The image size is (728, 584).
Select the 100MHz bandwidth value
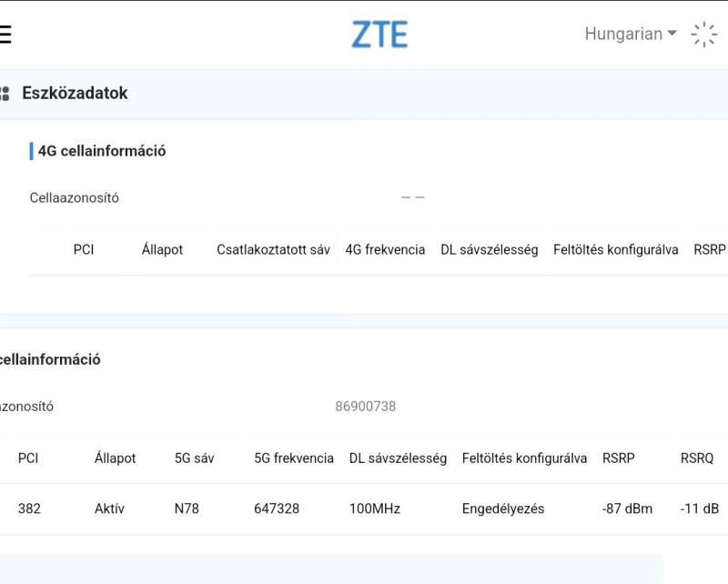tap(375, 508)
